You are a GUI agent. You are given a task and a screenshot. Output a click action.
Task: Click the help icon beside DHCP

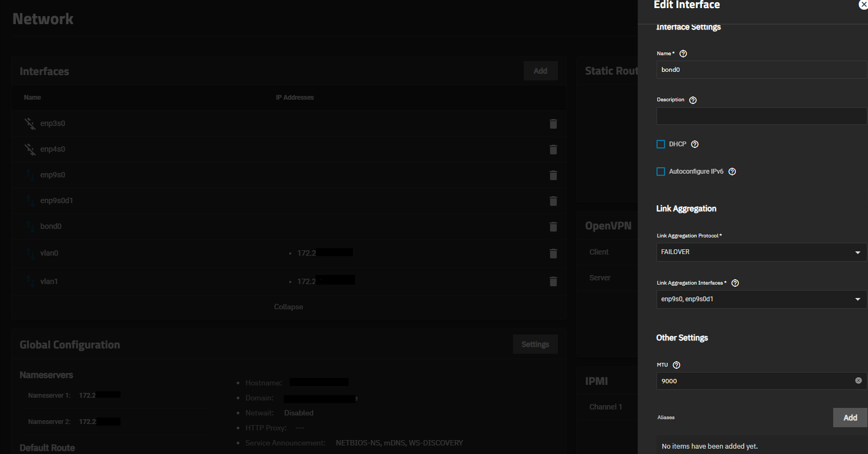pyautogui.click(x=695, y=144)
